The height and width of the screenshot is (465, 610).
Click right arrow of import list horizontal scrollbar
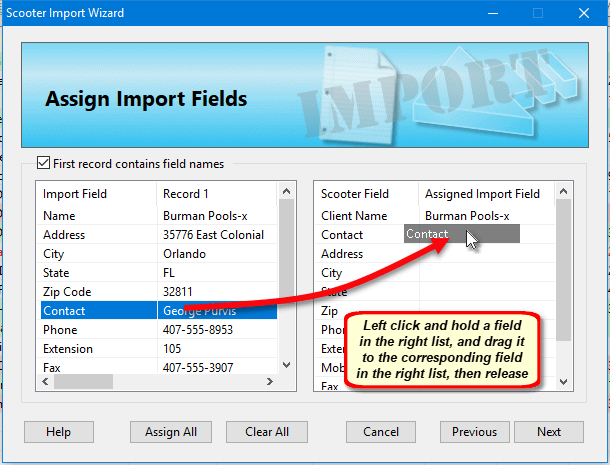pos(270,381)
